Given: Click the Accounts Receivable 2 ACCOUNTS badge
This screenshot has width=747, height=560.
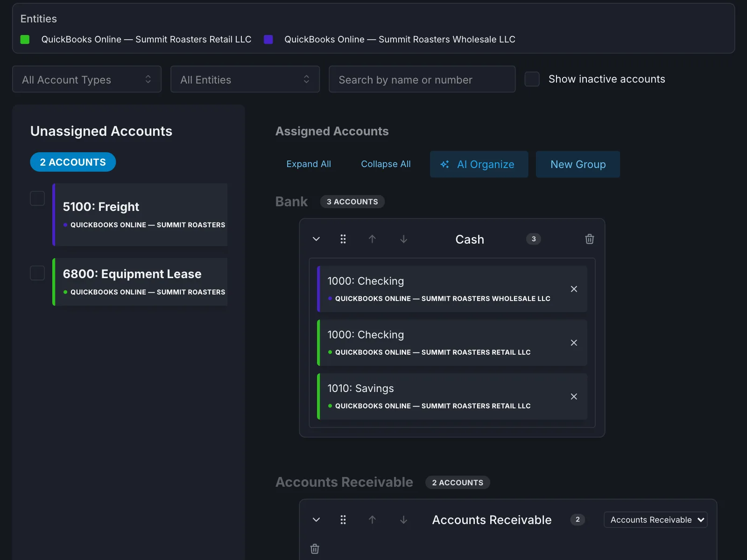Looking at the screenshot, I should [458, 483].
